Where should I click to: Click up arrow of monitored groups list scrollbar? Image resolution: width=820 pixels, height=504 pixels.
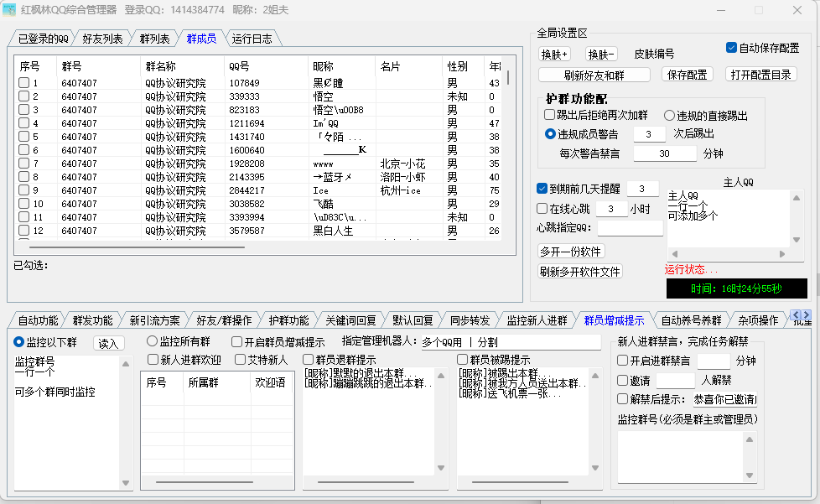[127, 362]
